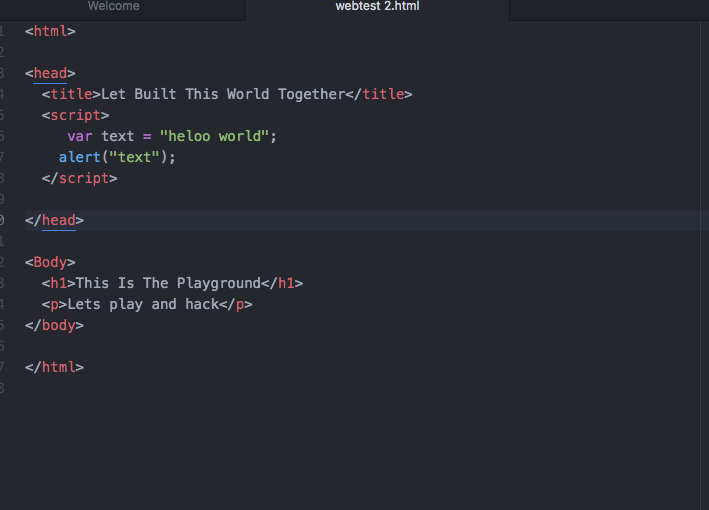The image size is (709, 510).
Task: Place cursor on opening script tag
Action: (x=76, y=115)
